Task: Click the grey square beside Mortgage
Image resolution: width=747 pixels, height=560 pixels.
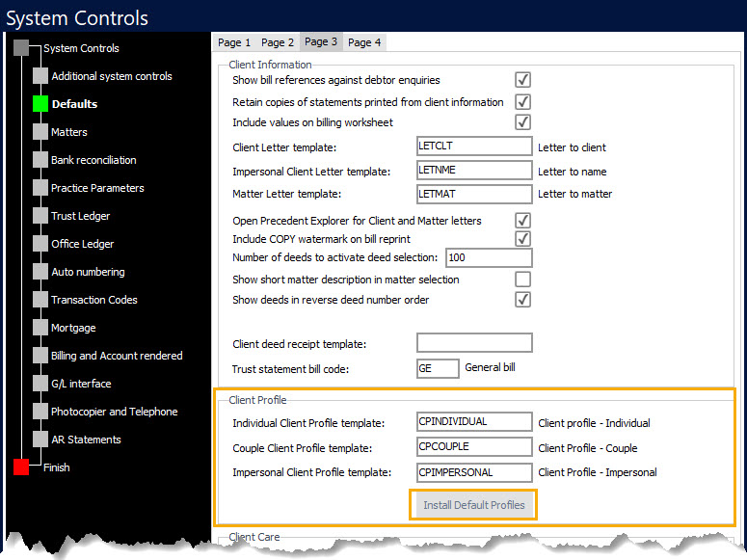Action: (40, 328)
